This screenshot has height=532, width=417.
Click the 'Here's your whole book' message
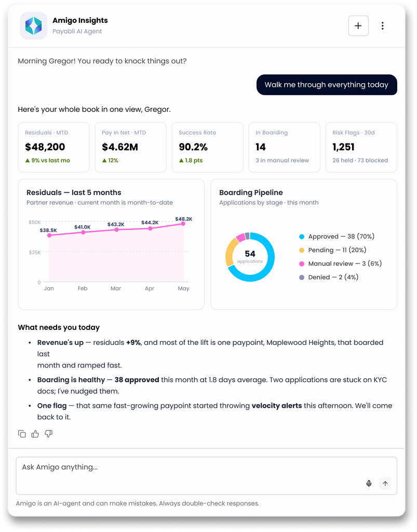(94, 110)
